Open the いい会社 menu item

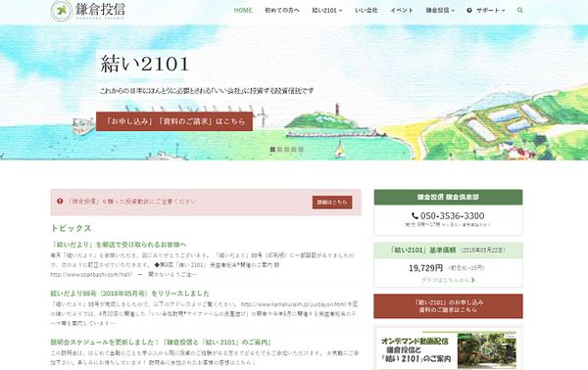click(x=367, y=11)
